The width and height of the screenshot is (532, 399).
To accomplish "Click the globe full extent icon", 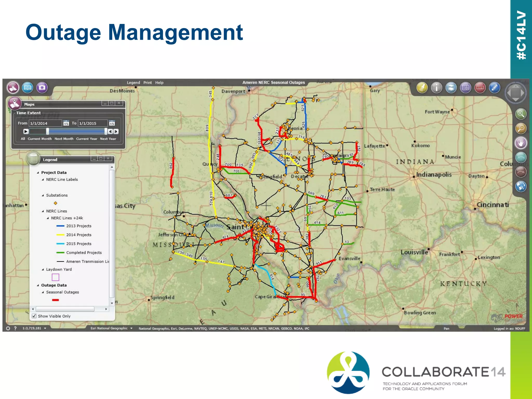I will pos(521,186).
